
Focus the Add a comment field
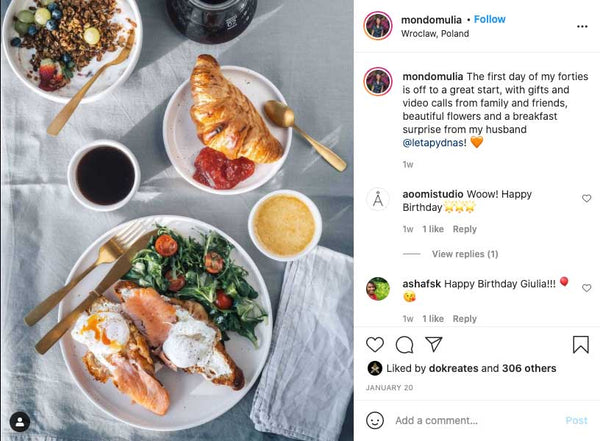(477, 420)
